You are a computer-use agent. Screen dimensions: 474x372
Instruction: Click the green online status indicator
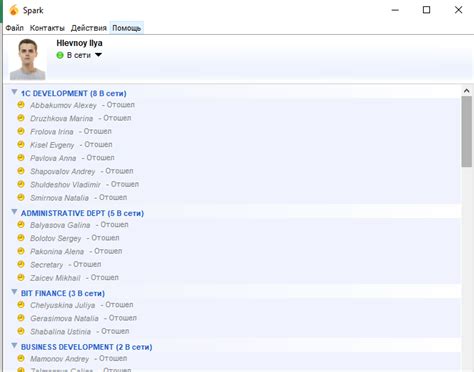tap(60, 55)
